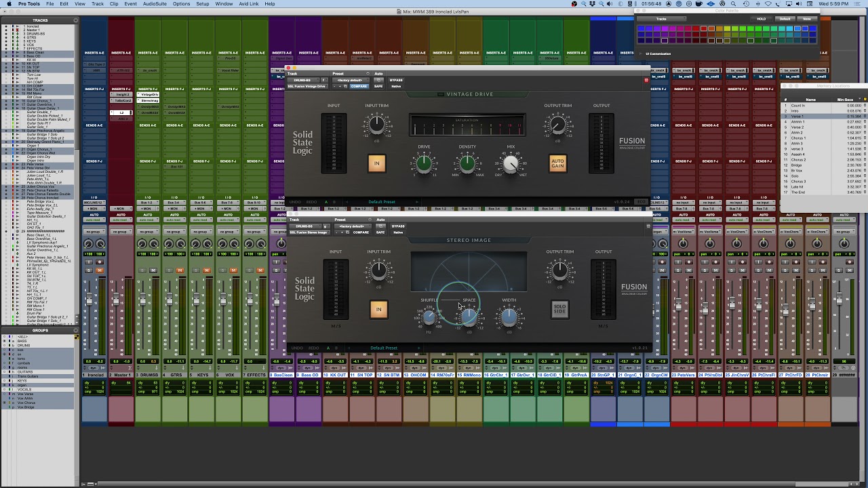This screenshot has height=488, width=868.
Task: Open the DRUMS-BS track selector in Stereo Image
Action: (x=304, y=226)
